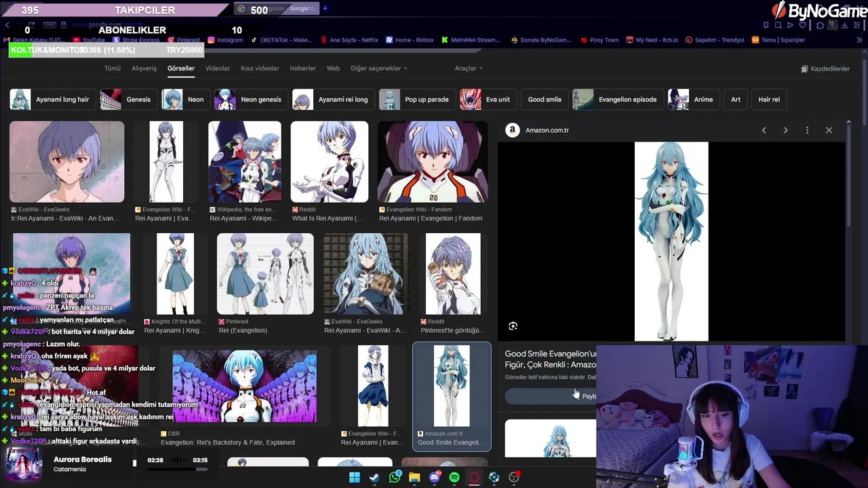Viewport: 868px width, 488px height.
Task: Show more bookmarks with the chevron
Action: (859, 40)
